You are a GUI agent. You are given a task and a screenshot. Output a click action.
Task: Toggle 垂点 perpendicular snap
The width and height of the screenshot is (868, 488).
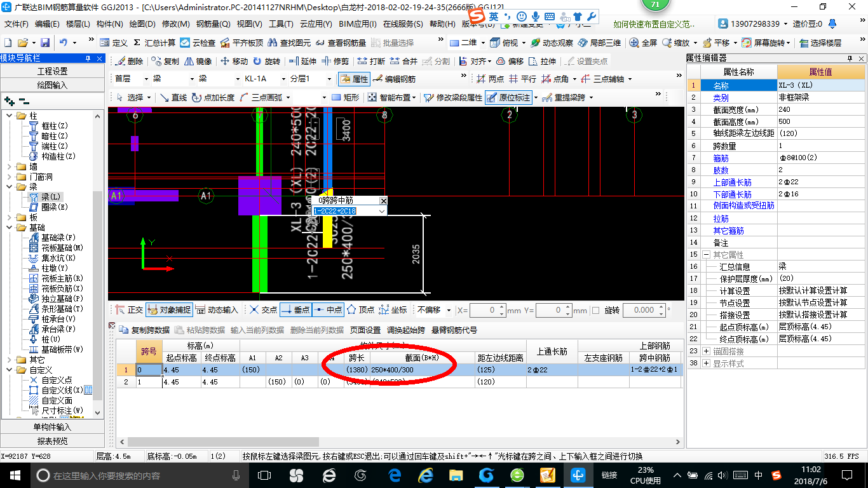click(x=295, y=310)
